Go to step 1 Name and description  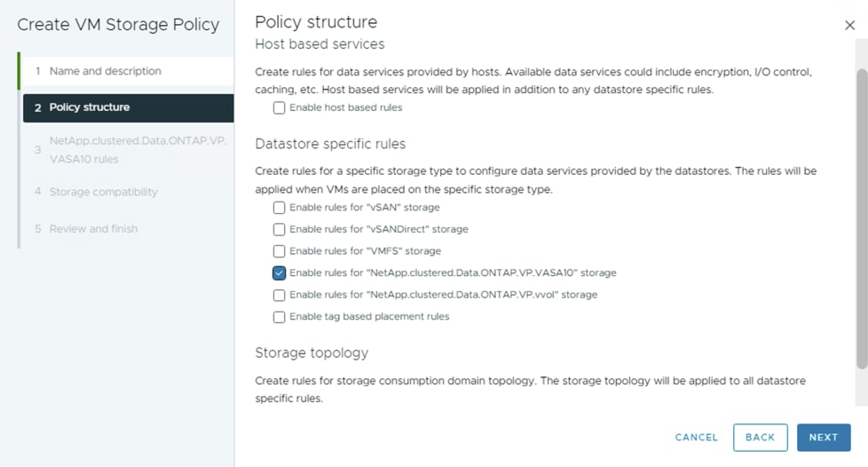coord(105,71)
